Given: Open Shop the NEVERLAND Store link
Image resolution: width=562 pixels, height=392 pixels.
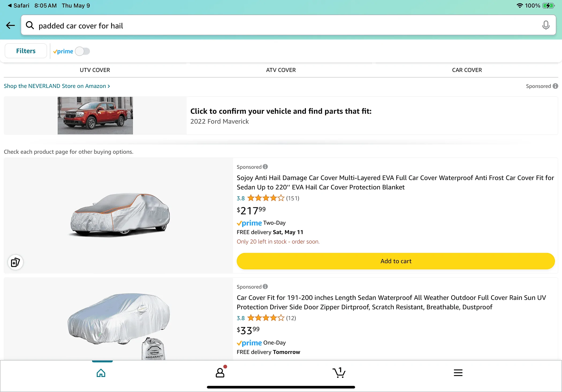Looking at the screenshot, I should coord(57,86).
